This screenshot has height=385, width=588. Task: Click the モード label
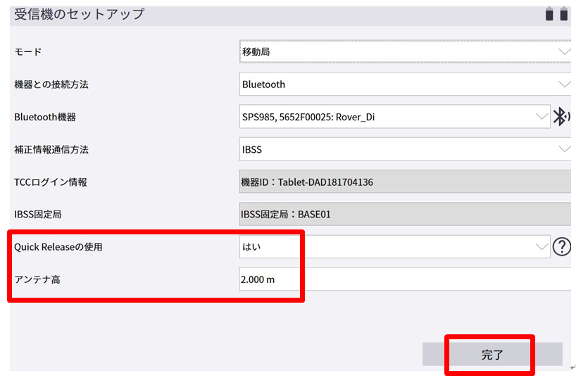[28, 52]
